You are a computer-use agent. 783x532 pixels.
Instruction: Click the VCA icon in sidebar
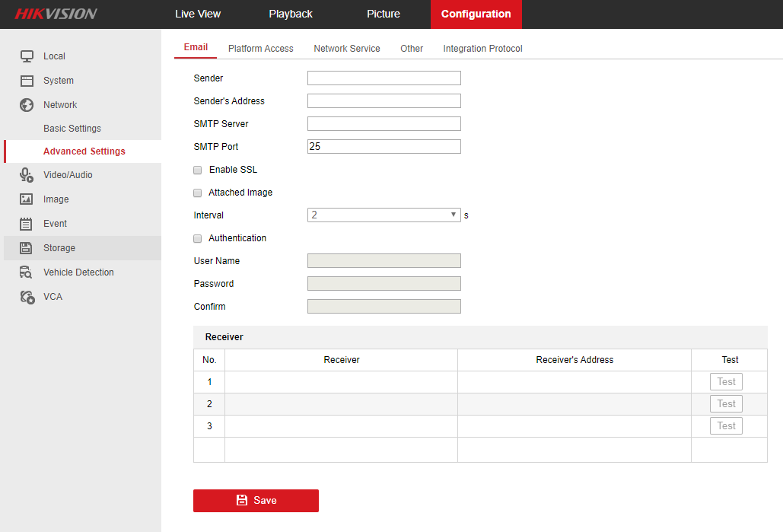pos(27,297)
